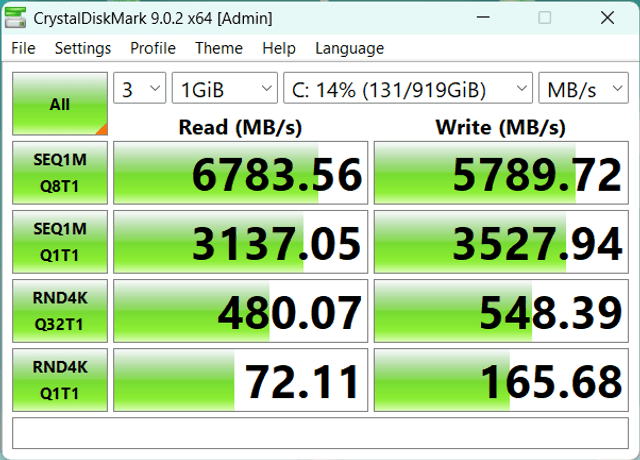
Task: Expand the test count dropdown showing 3
Action: (x=140, y=88)
